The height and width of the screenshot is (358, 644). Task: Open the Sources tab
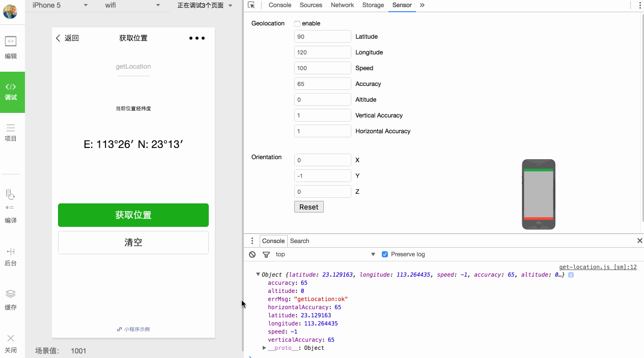click(311, 5)
